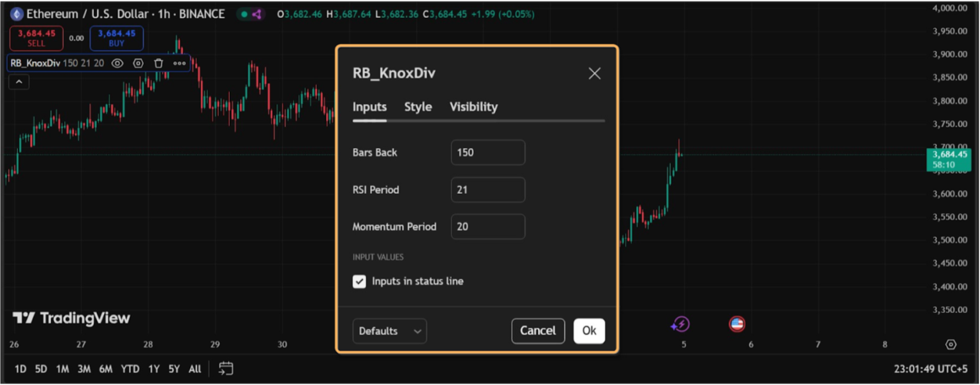Select the 5Y time range
980x385 pixels.
point(174,368)
